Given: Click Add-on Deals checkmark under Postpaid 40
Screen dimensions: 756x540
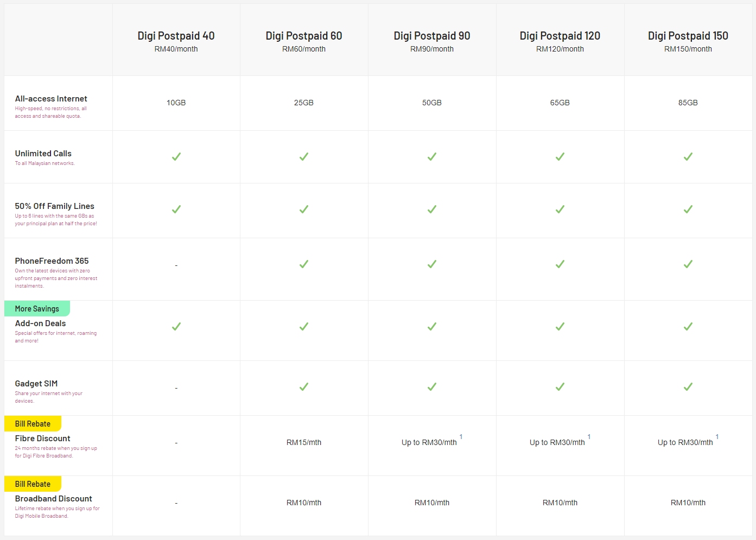Looking at the screenshot, I should [176, 327].
